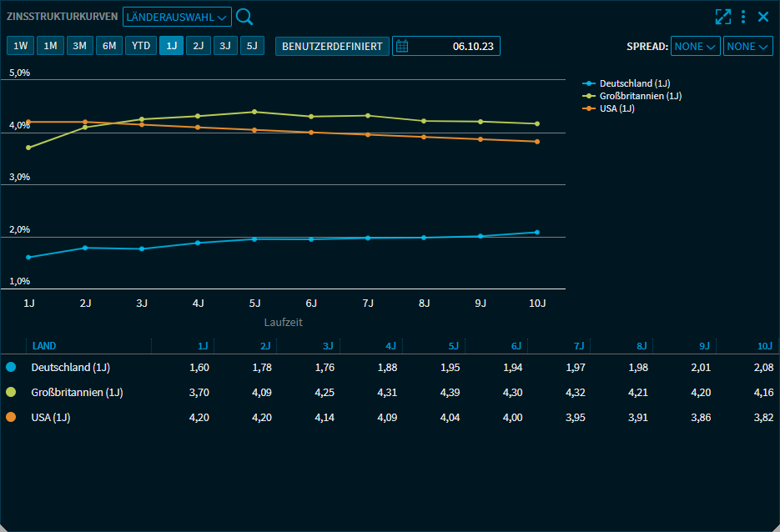780x532 pixels.
Task: Click the magnifier search icon
Action: tap(244, 17)
